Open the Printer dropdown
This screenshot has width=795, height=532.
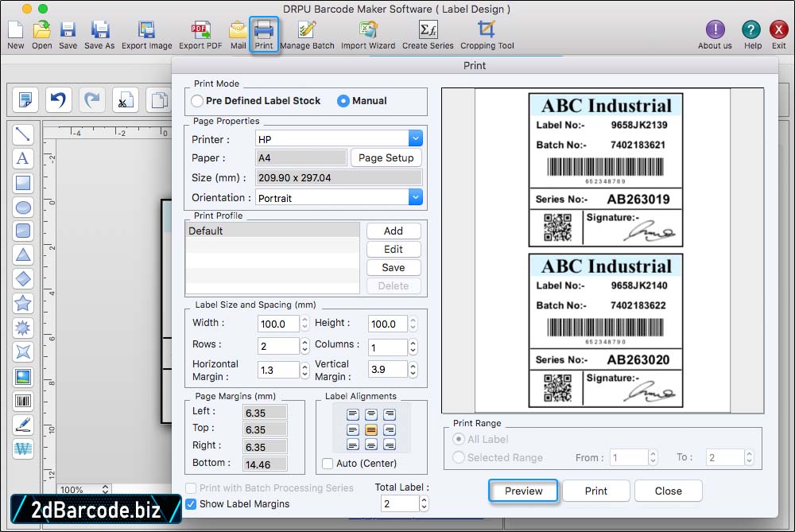tap(415, 138)
